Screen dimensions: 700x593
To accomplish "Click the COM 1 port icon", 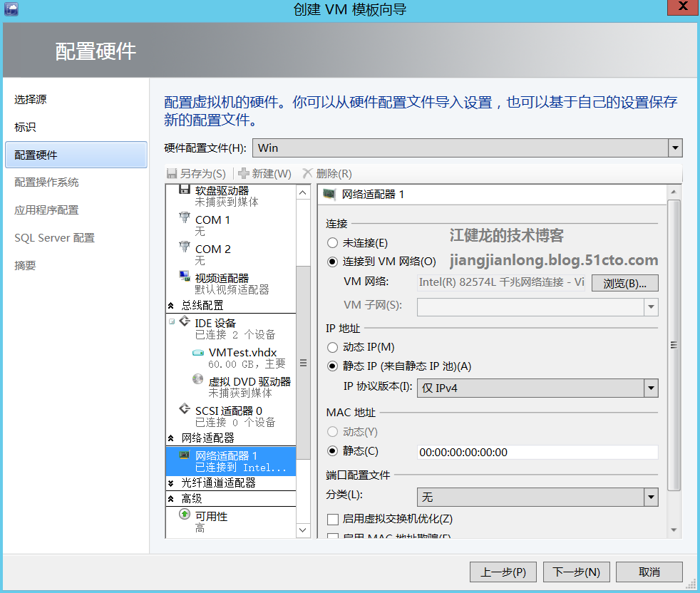I will pos(185,217).
